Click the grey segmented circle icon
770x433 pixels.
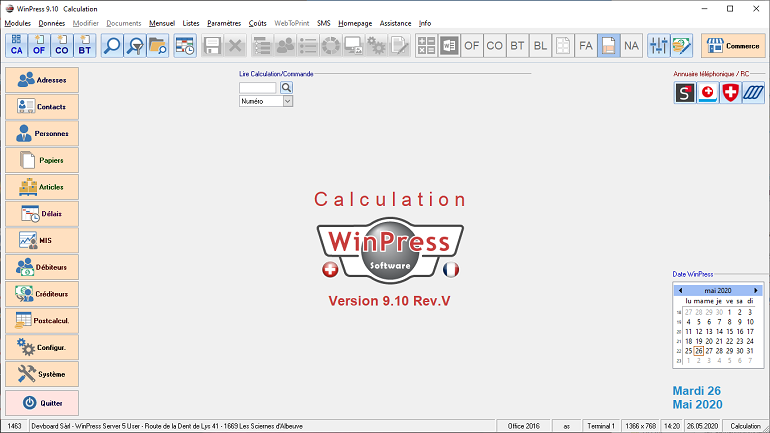[x=331, y=46]
